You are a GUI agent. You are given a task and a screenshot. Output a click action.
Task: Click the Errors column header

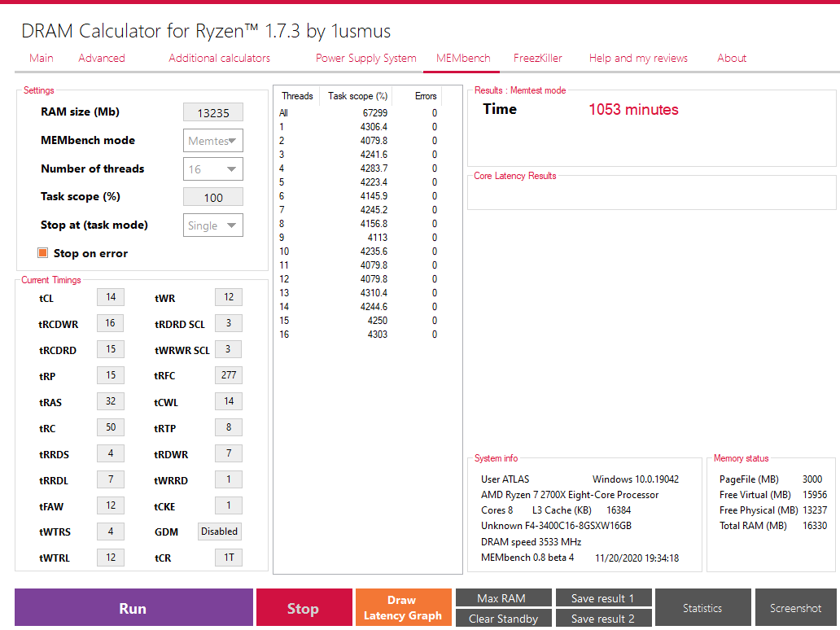[x=418, y=96]
